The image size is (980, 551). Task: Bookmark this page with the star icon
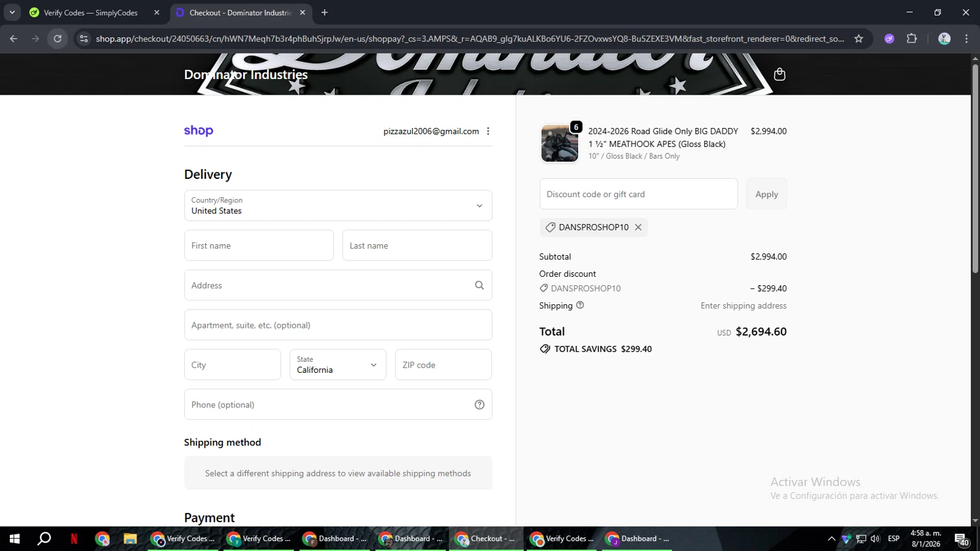(x=858, y=39)
